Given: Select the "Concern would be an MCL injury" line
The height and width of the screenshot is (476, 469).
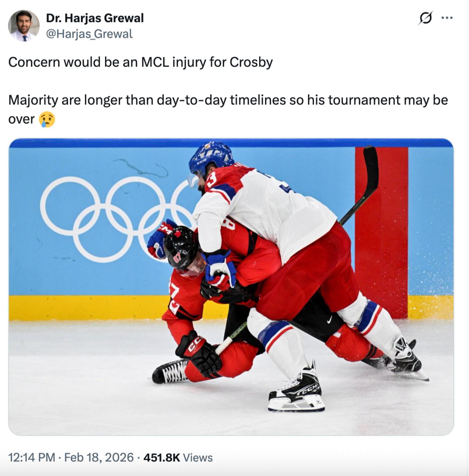Looking at the screenshot, I should click(140, 62).
